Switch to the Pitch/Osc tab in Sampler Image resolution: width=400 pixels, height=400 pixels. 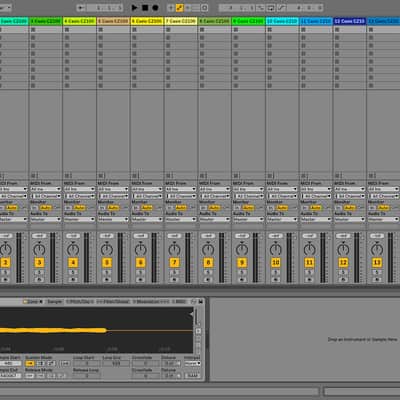tap(79, 302)
